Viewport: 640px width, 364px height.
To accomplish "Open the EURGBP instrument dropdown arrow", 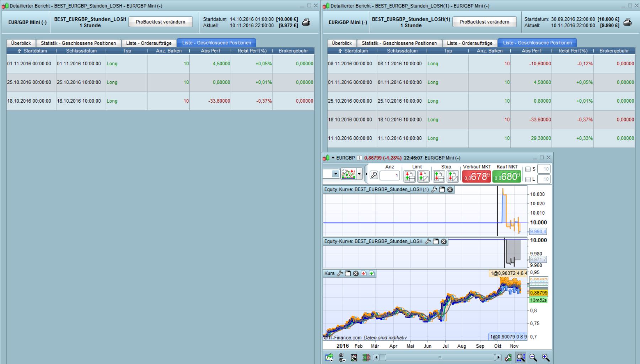I will (x=333, y=158).
